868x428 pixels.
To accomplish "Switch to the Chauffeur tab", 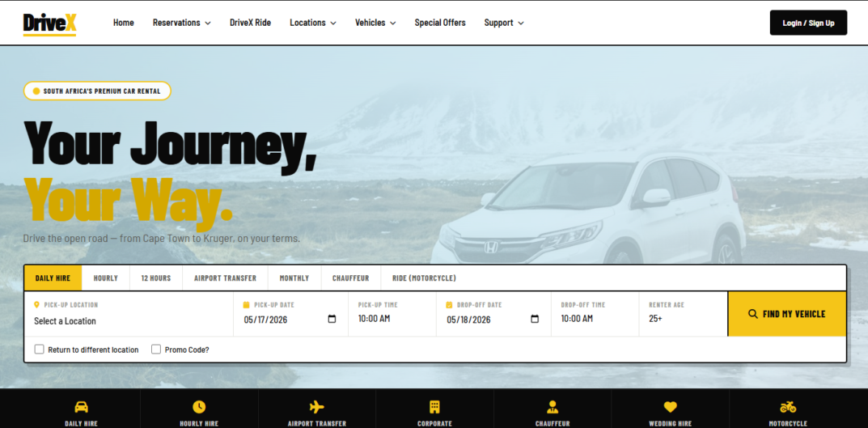I will tap(351, 278).
